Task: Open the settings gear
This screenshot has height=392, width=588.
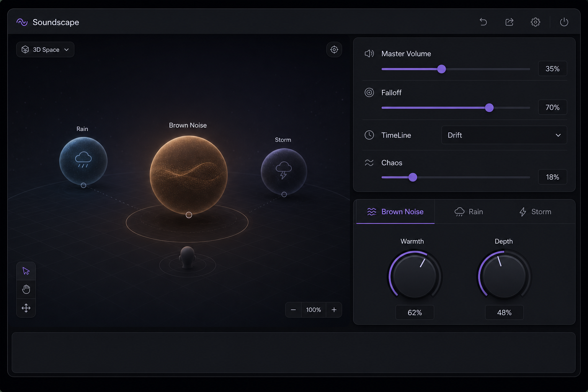Action: pos(535,22)
